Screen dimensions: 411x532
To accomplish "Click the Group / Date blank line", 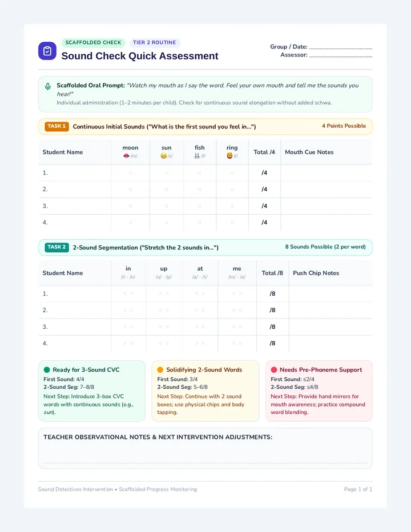I will [341, 47].
